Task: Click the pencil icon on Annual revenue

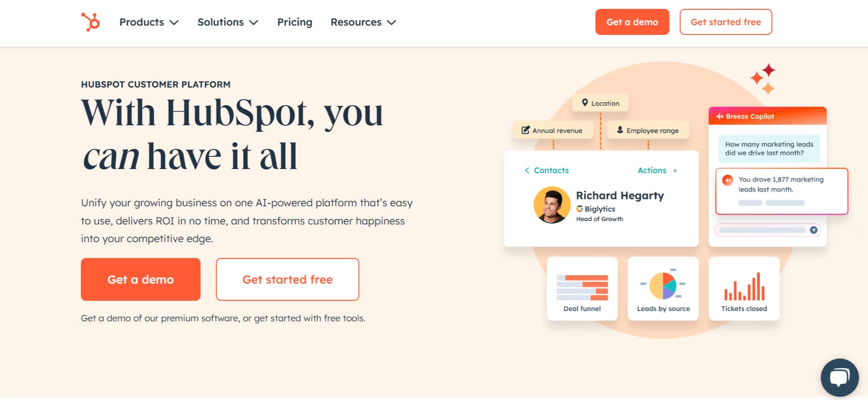Action: [x=525, y=130]
